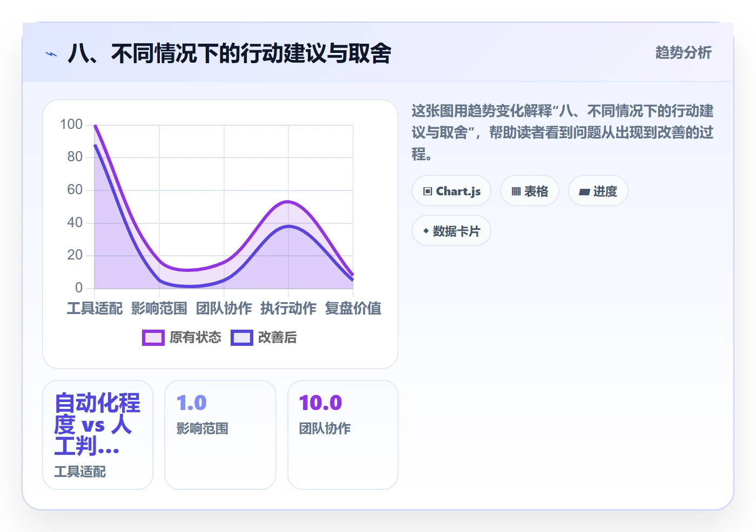Open the 10.0 团队协作 data card
Image resolution: width=756 pixels, height=532 pixels.
(x=343, y=435)
